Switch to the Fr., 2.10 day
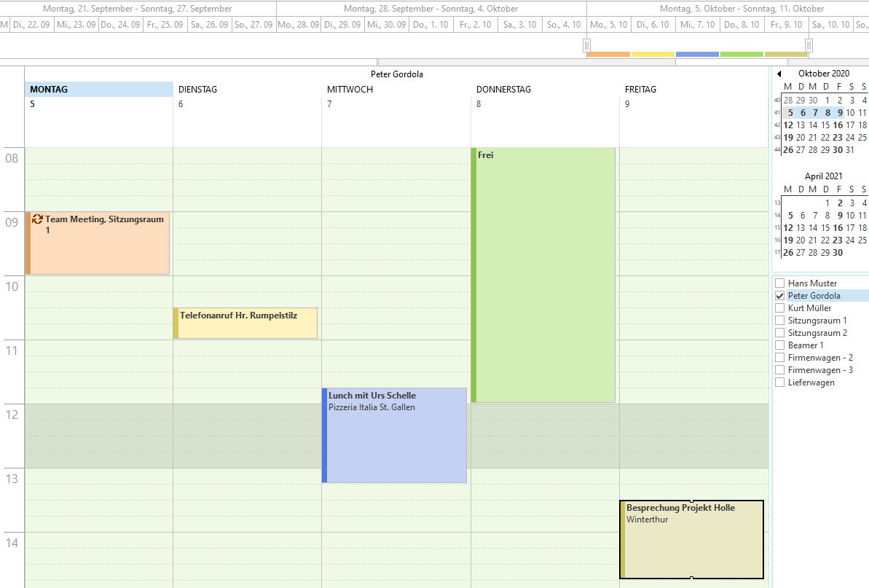This screenshot has height=588, width=869. coord(475,24)
